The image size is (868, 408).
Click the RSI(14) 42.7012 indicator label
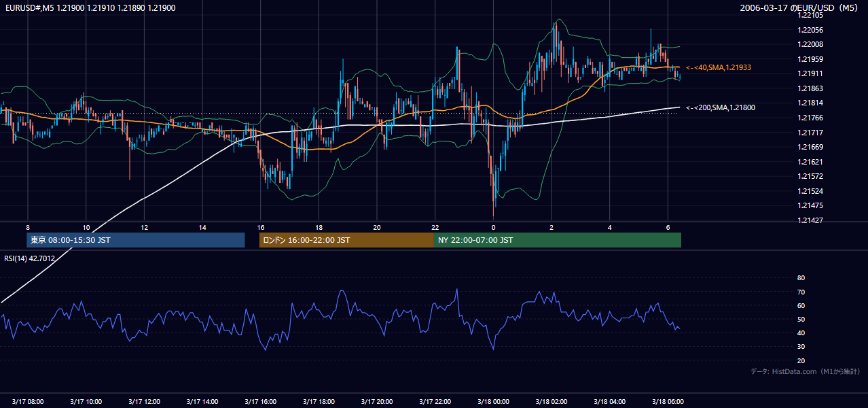pyautogui.click(x=29, y=258)
